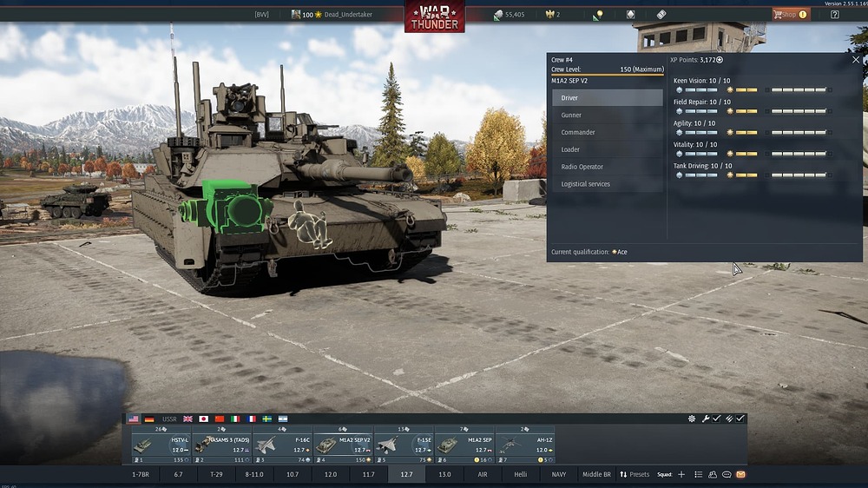Viewport: 868px width, 488px height.
Task: Open the mail envelope icon
Action: click(740, 475)
